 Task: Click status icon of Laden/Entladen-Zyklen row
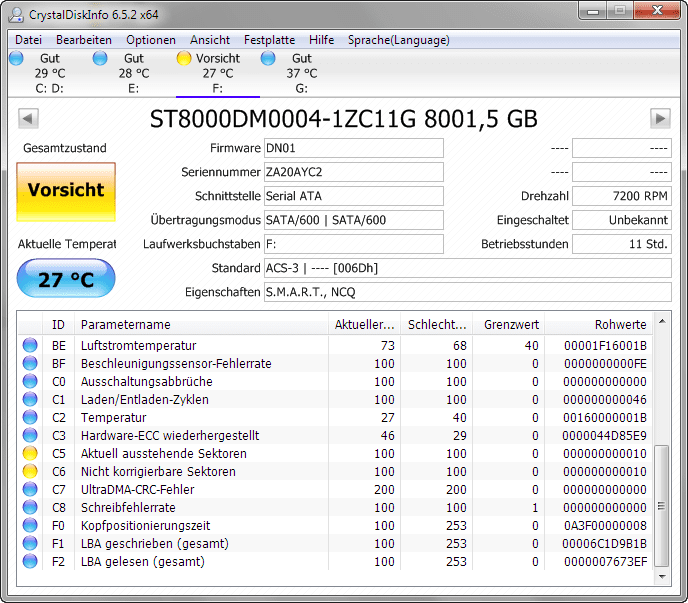click(30, 399)
